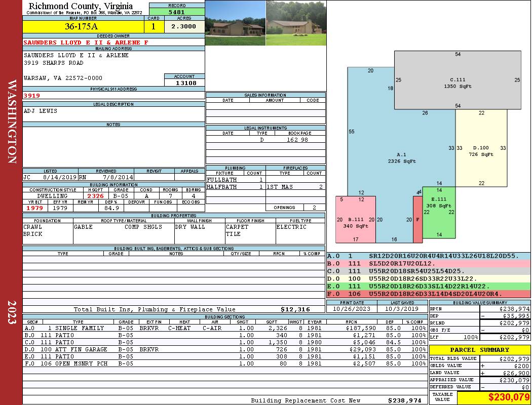Image resolution: width=532 pixels, height=405 pixels.
Task: Select WARSAW, VA 22572-0000 text
Action: [x=63, y=78]
